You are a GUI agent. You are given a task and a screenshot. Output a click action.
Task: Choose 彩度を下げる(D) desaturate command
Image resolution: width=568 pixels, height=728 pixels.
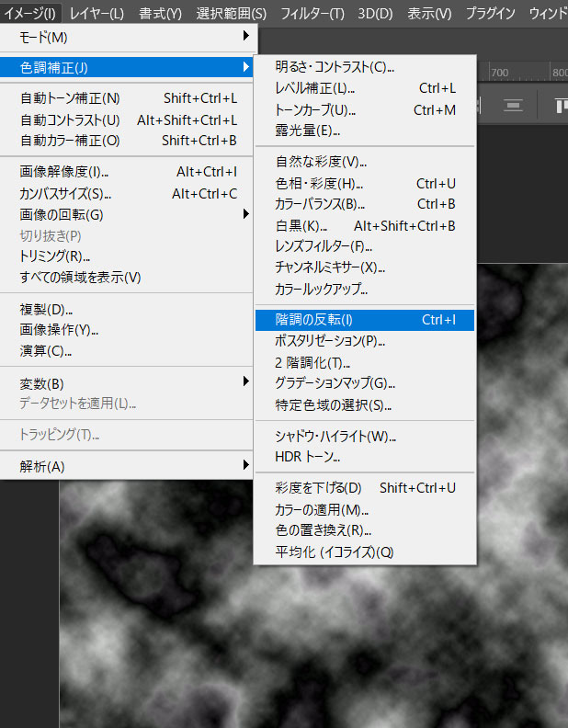pos(318,488)
